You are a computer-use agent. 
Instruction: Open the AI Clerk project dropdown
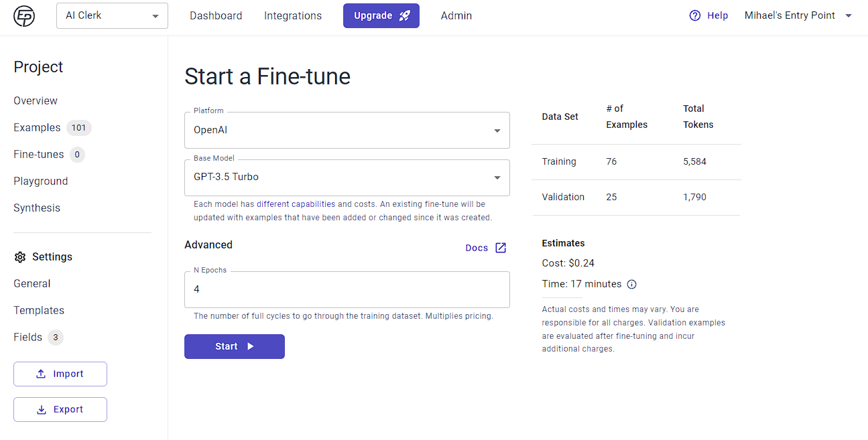112,15
